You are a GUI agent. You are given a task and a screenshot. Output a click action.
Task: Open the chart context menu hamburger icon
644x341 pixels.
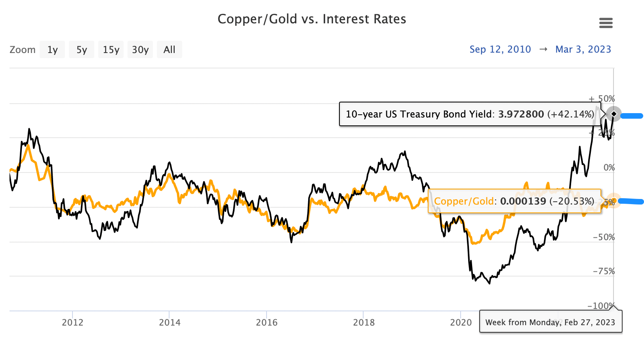click(x=606, y=23)
